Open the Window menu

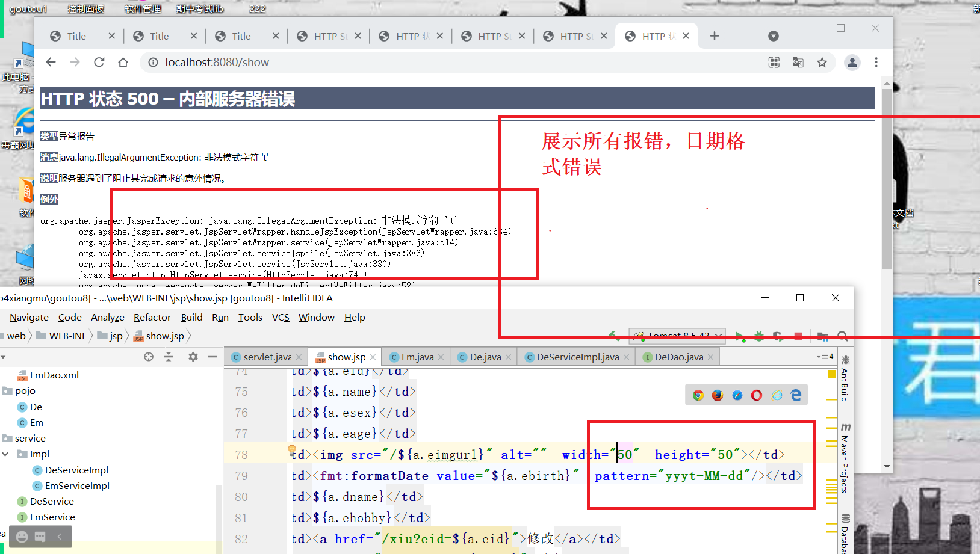[x=317, y=317]
